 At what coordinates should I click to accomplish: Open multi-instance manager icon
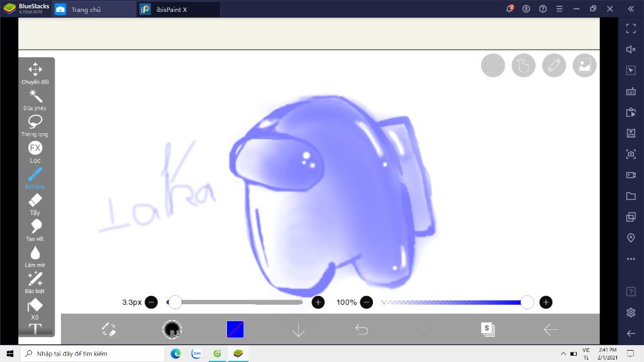[x=631, y=217]
